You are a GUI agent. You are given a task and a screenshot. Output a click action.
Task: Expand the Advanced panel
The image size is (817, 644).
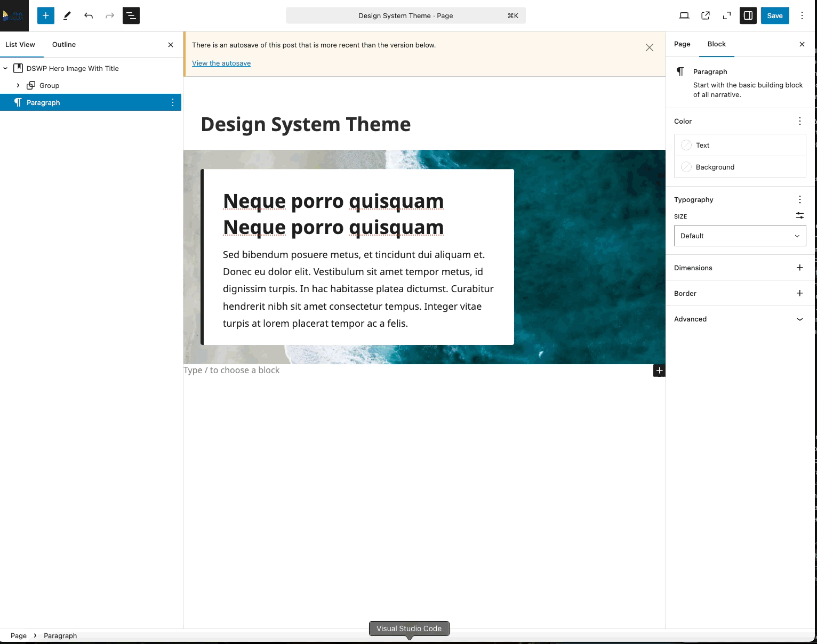(x=740, y=319)
